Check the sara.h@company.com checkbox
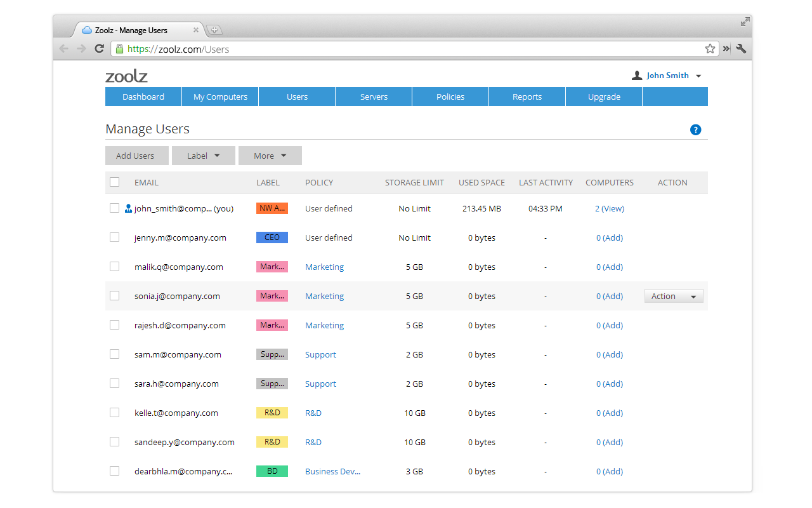 click(x=114, y=384)
